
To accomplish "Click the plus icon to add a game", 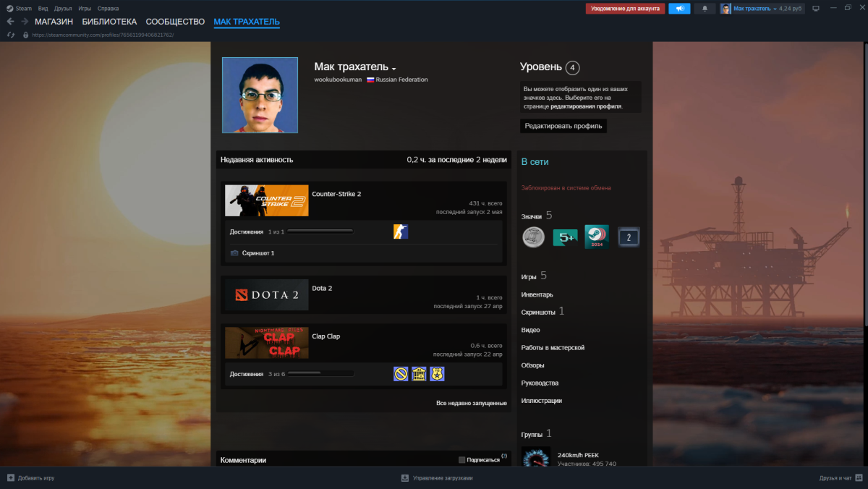I will click(11, 478).
